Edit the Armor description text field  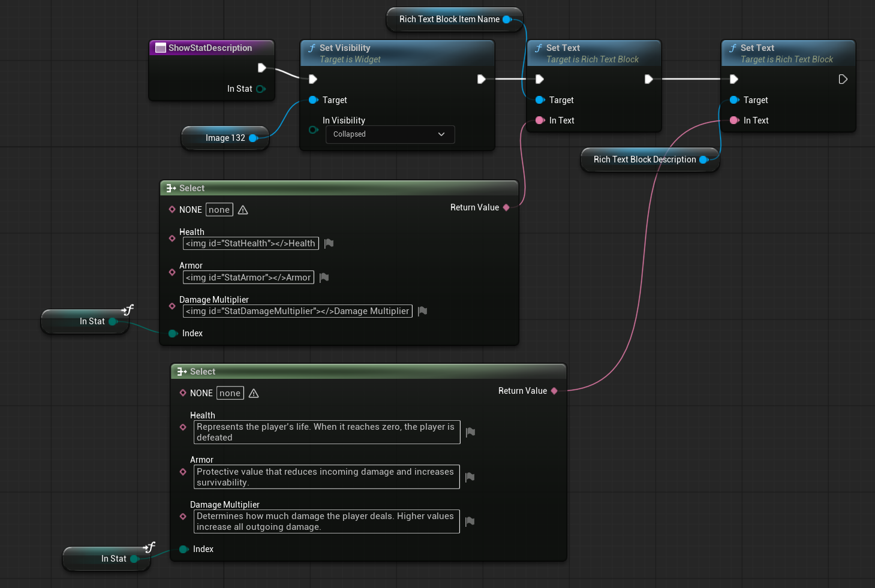click(x=326, y=477)
